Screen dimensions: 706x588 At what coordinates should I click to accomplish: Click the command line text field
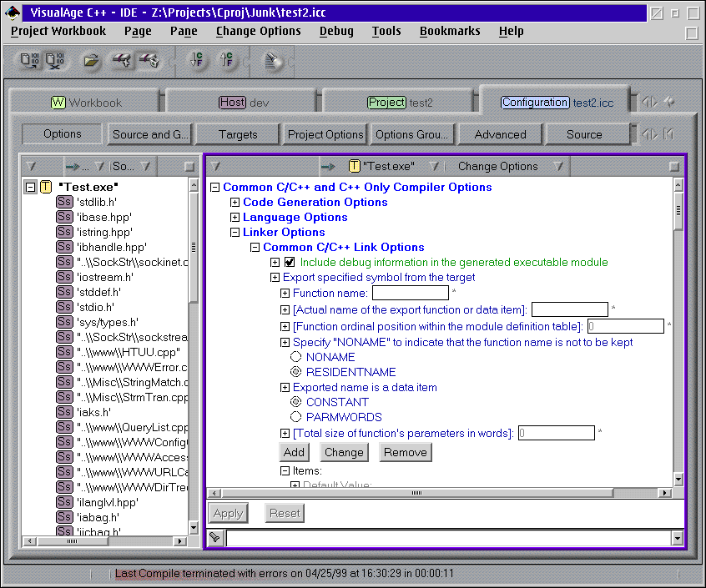pos(449,537)
